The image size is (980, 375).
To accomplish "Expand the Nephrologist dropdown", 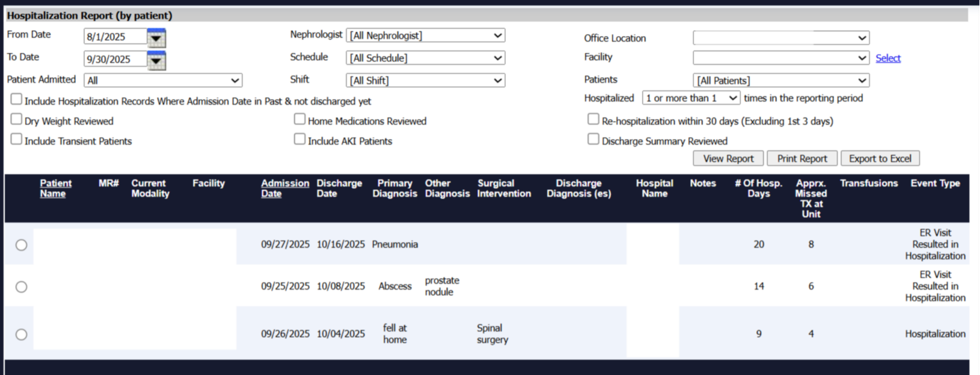I will coord(425,36).
